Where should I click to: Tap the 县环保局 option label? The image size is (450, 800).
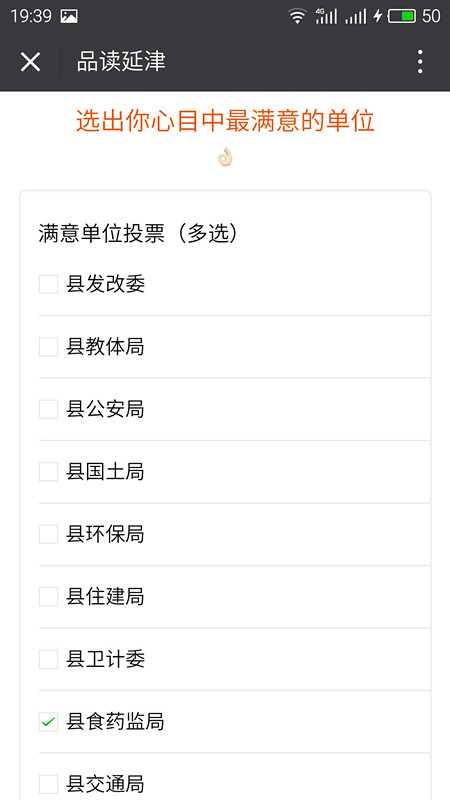point(105,534)
